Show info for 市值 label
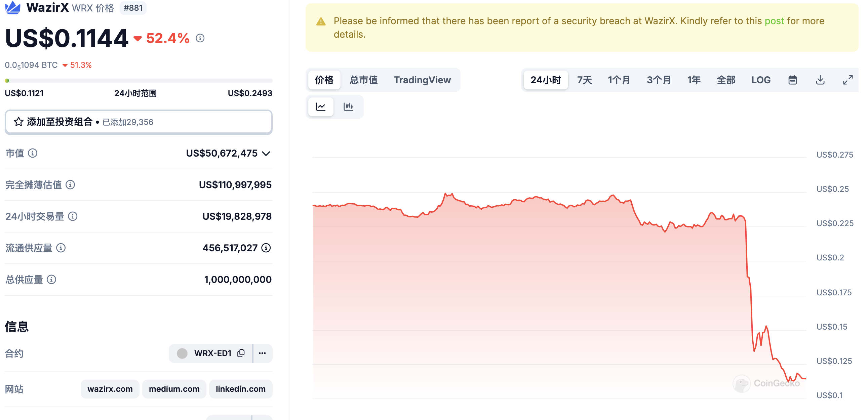Screen dimensions: 868x420 click(x=33, y=153)
